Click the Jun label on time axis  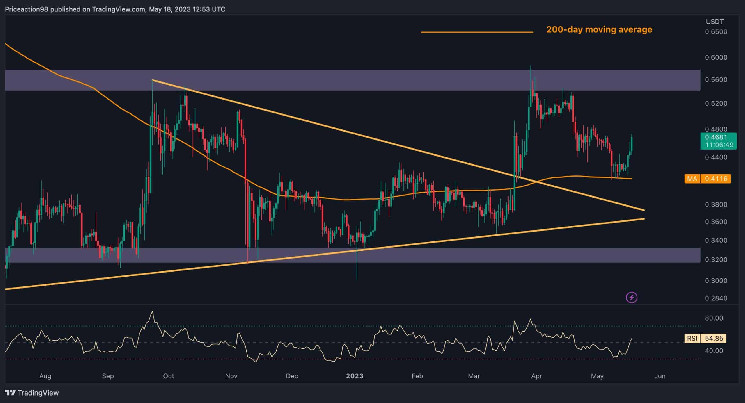tap(659, 376)
